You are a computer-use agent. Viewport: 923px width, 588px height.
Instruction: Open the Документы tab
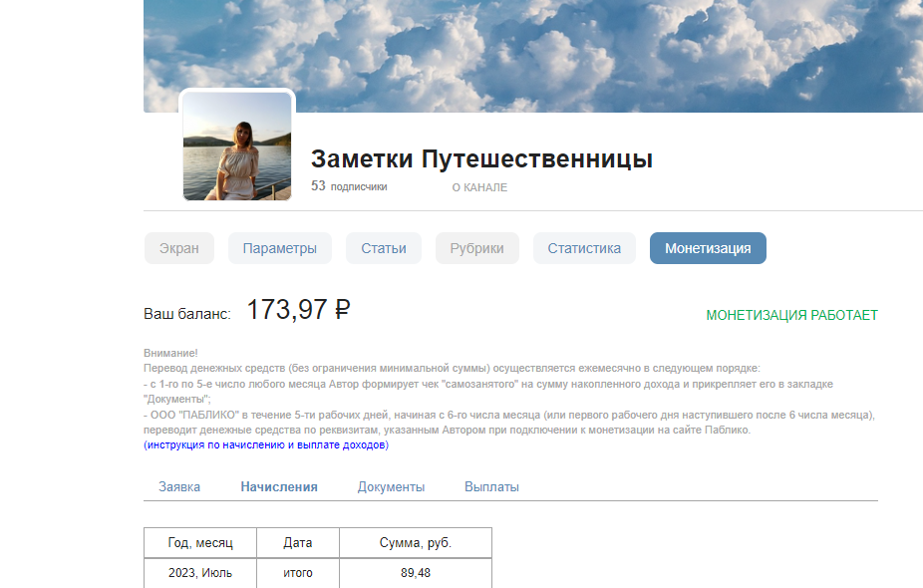click(391, 487)
